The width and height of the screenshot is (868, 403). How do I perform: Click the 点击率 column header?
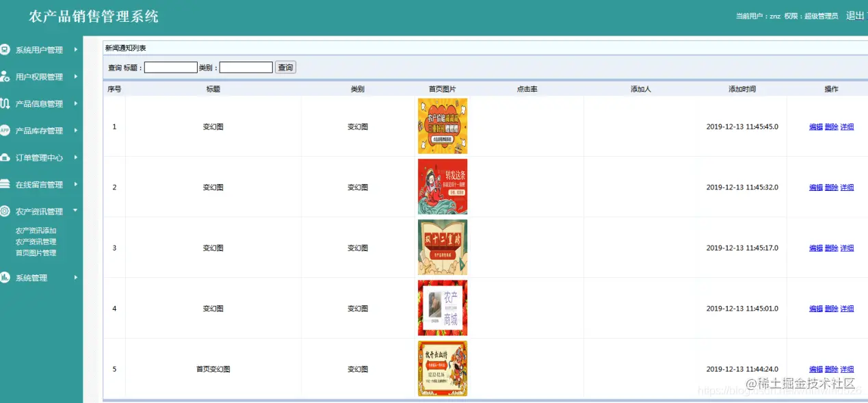pos(527,89)
